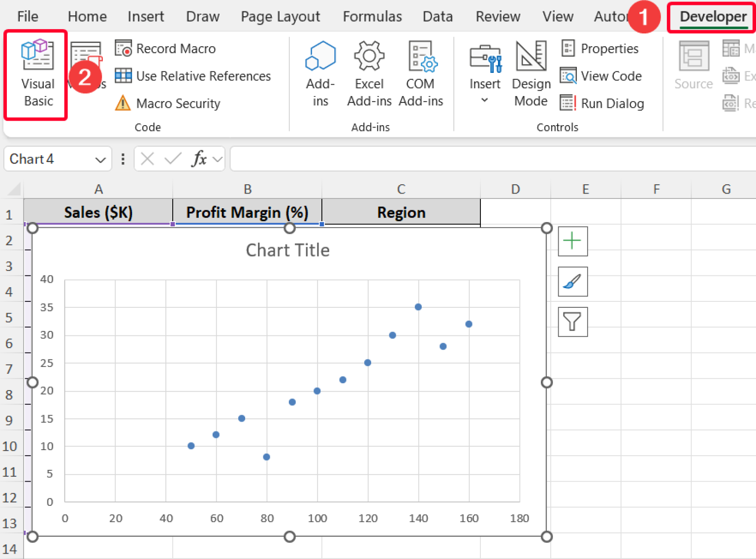The height and width of the screenshot is (559, 756).
Task: Open COM Add-ins
Action: click(421, 74)
